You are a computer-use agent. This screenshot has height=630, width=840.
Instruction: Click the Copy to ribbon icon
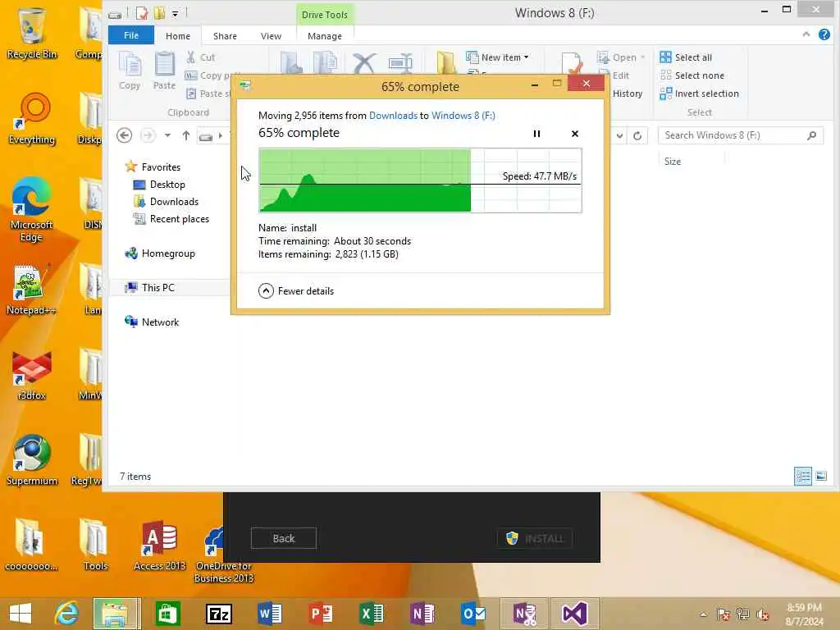click(326, 64)
